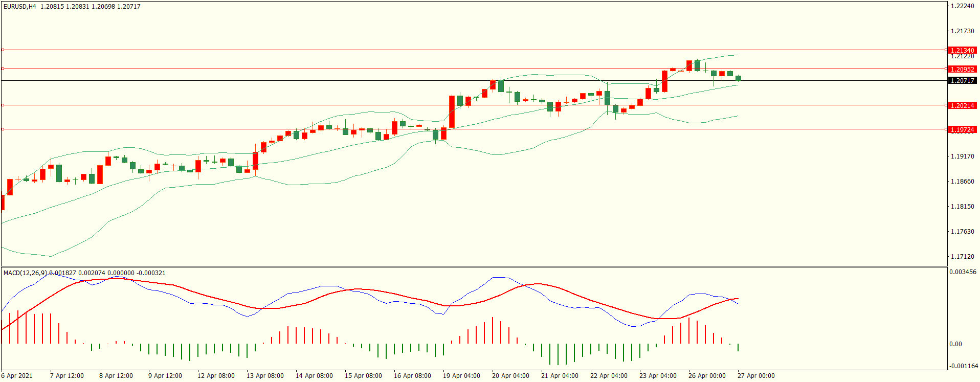Click the 27 Apr 00:00 time label
980x382 pixels.
[756, 376]
